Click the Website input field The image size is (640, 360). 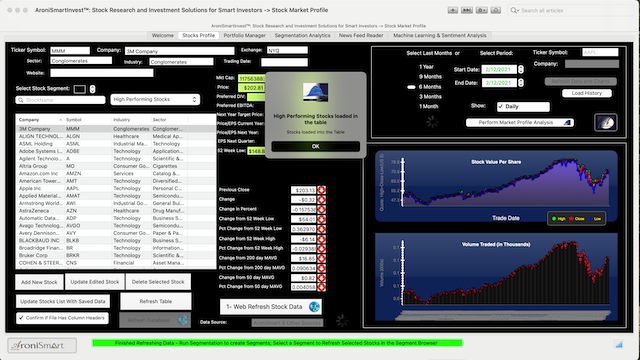click(102, 73)
